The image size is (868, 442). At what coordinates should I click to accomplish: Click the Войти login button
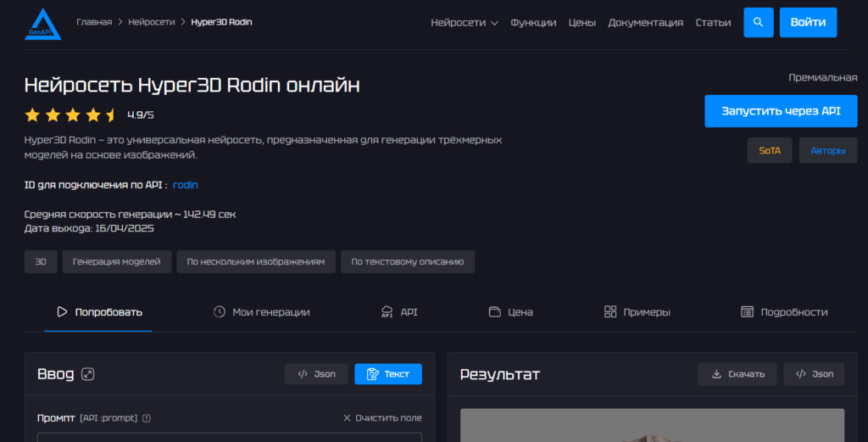808,22
